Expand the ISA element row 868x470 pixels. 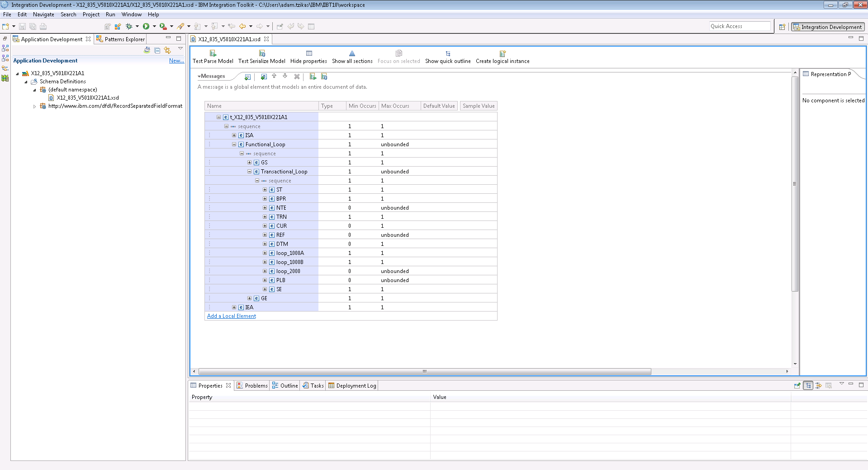[234, 135]
